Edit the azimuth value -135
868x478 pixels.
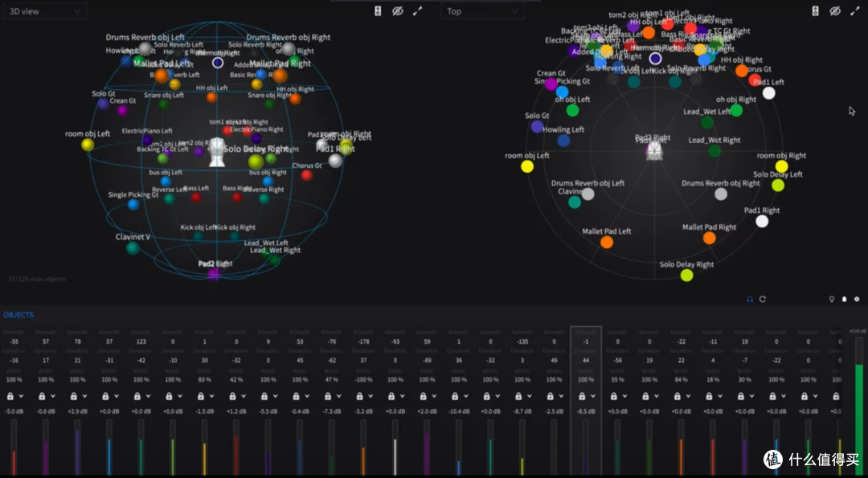coord(522,342)
